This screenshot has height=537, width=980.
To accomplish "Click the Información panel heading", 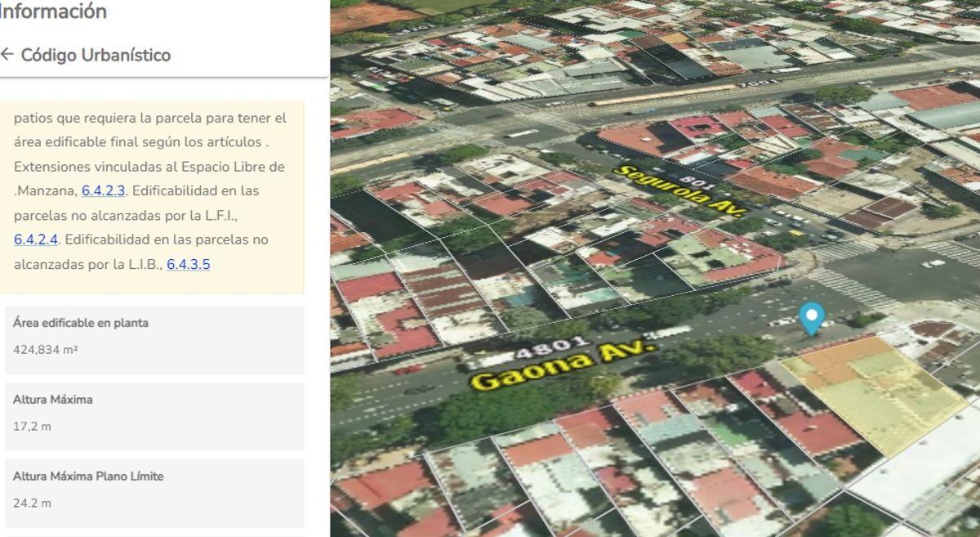I will tap(53, 11).
